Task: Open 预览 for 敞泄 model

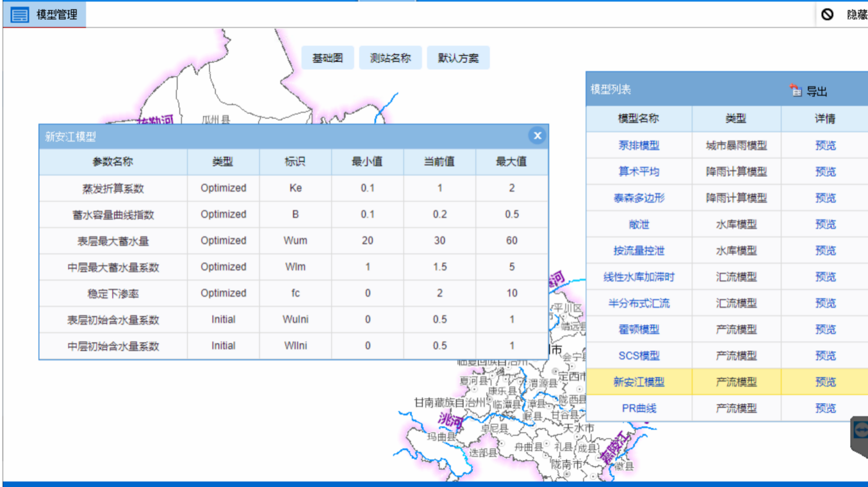Action: point(825,224)
